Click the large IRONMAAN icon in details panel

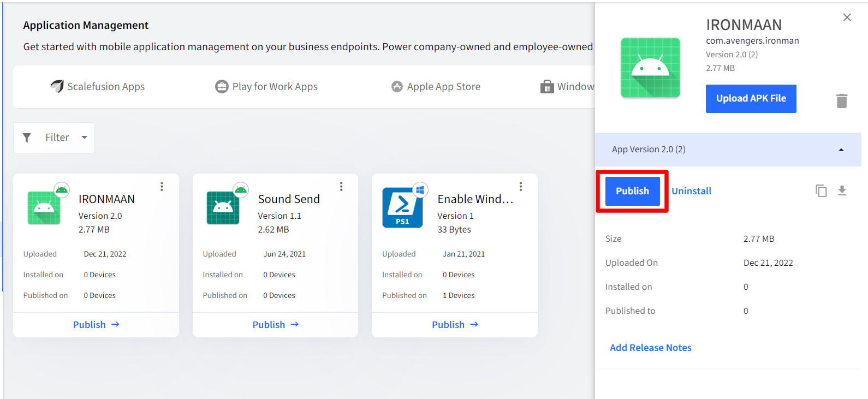[x=650, y=68]
